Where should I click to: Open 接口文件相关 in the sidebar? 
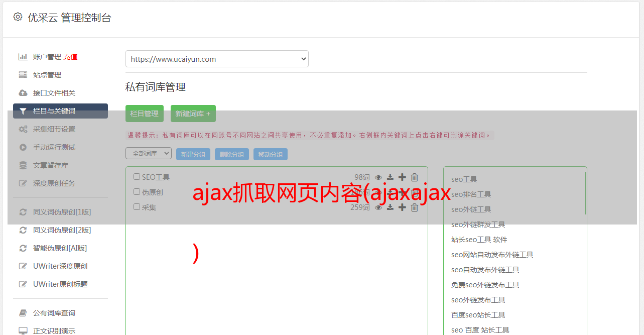point(54,93)
